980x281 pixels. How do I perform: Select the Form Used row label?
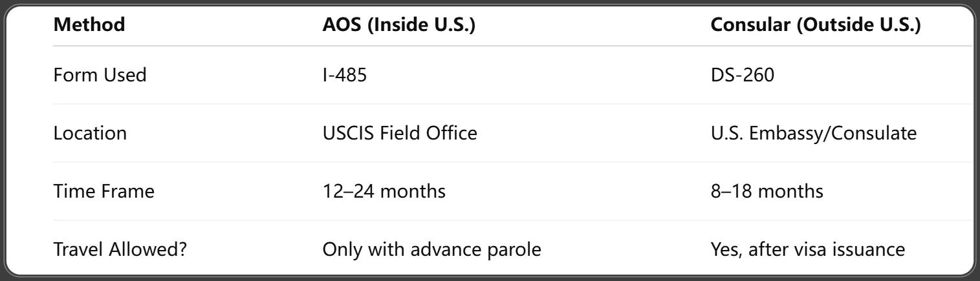[x=100, y=75]
